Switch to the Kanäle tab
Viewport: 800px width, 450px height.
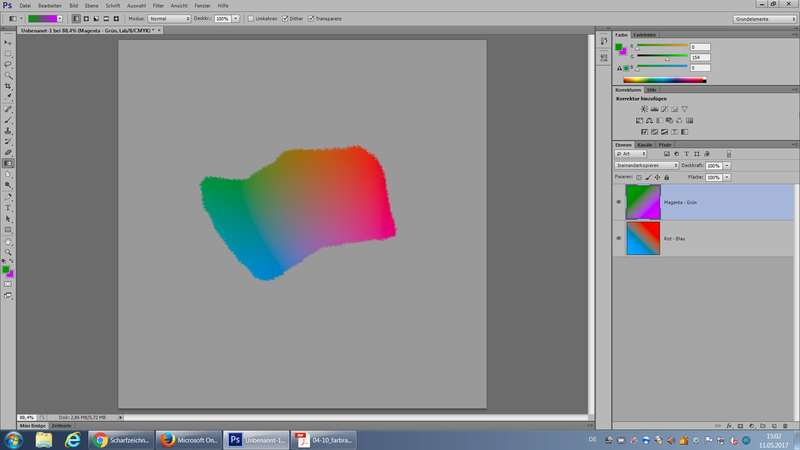tap(643, 145)
